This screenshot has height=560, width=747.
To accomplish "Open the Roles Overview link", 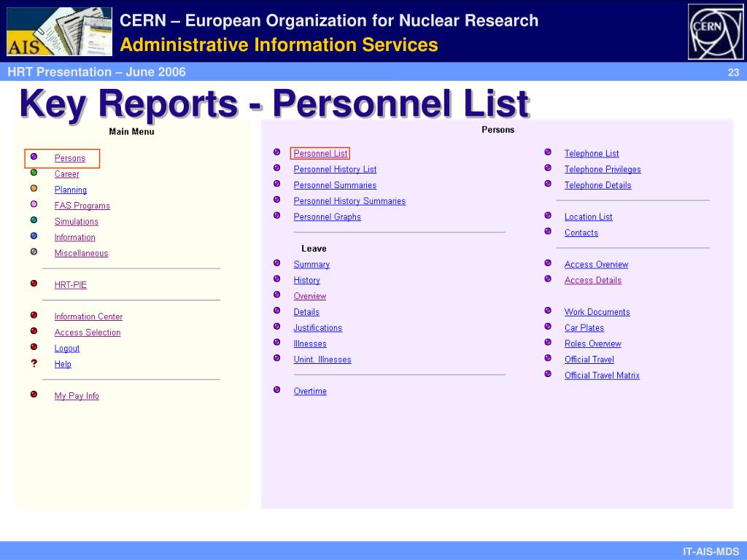I will (592, 344).
